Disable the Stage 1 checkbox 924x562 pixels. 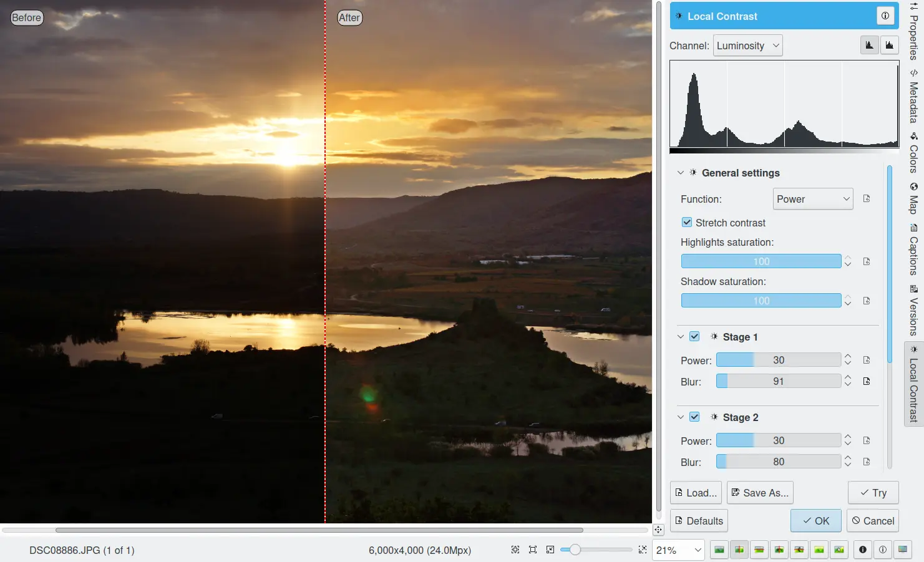click(x=694, y=337)
